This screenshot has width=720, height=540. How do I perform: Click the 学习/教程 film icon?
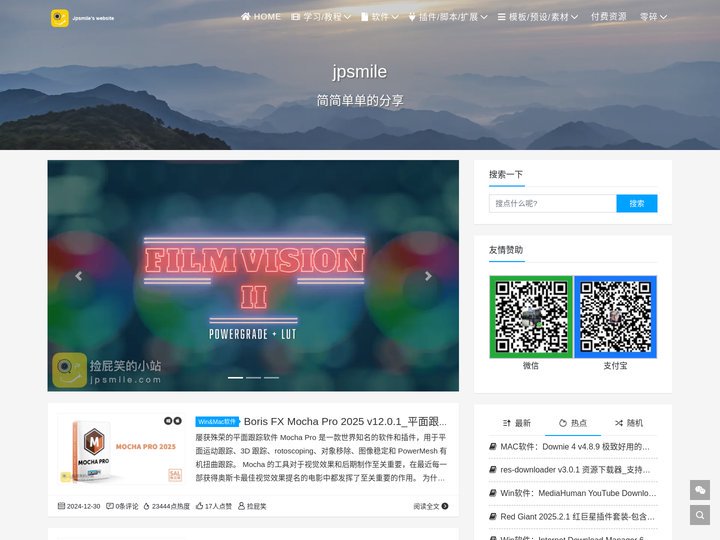[296, 17]
